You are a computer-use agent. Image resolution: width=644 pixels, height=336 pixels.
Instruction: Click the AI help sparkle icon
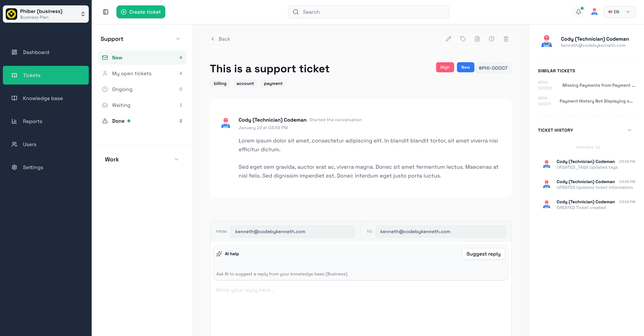[x=219, y=254]
